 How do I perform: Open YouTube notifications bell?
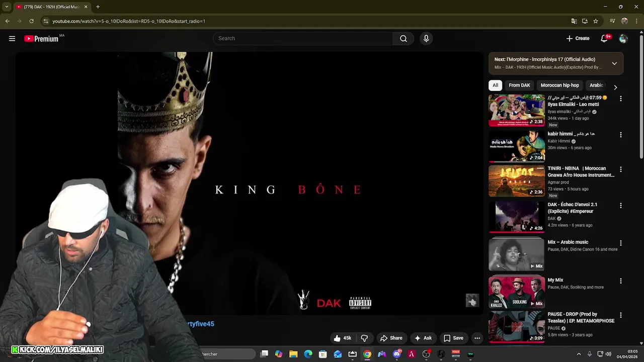click(x=605, y=38)
